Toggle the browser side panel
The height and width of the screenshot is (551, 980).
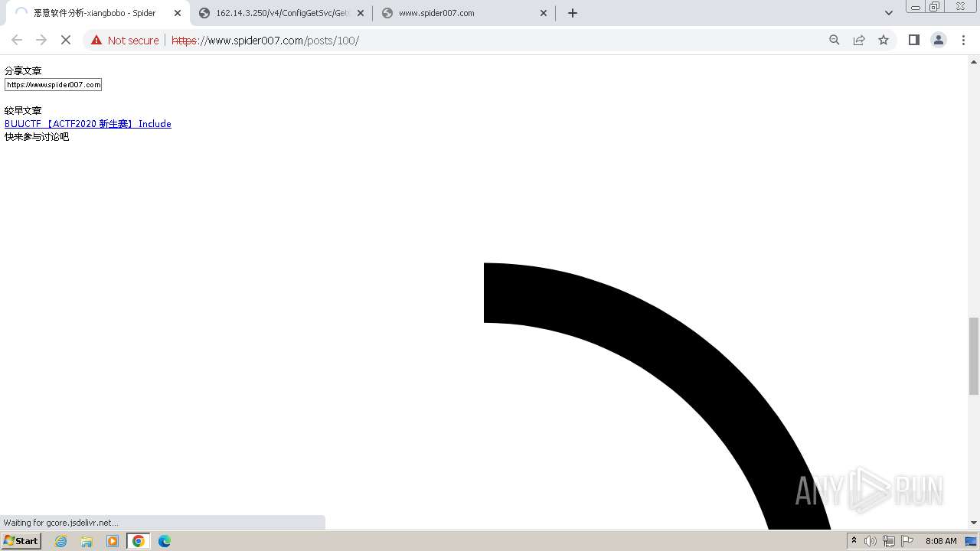[x=913, y=40]
